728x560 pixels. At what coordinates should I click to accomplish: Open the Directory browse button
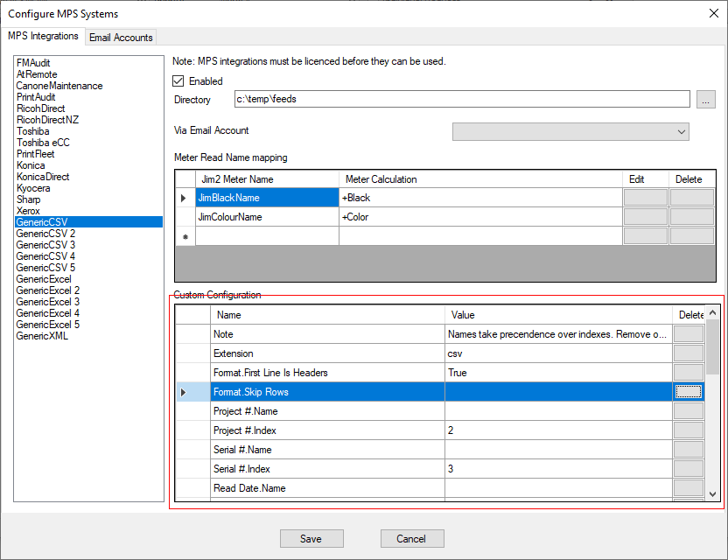tap(705, 99)
